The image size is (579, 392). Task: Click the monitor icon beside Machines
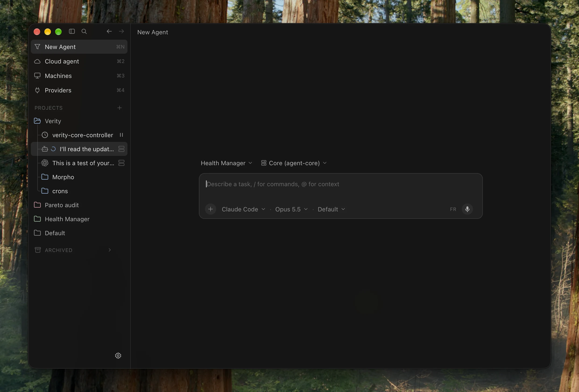click(37, 76)
